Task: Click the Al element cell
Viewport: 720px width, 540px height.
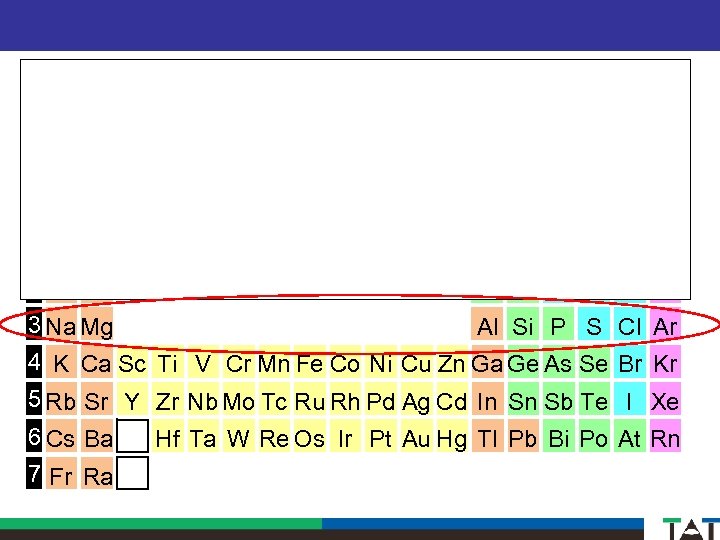Action: tap(487, 324)
